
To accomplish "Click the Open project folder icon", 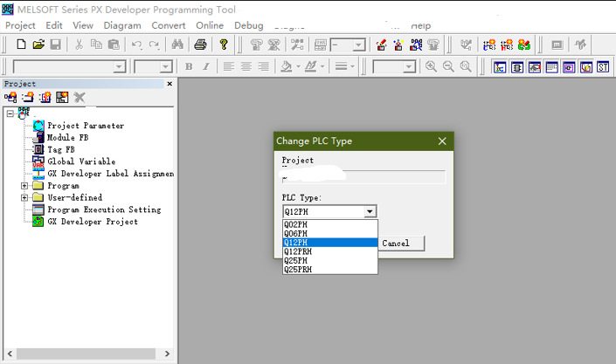I will coord(38,45).
